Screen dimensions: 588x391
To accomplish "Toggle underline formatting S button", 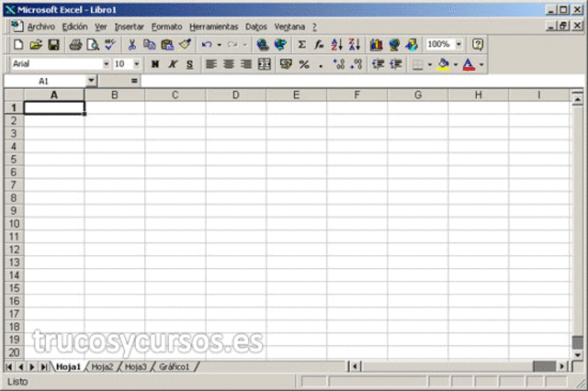I will [x=190, y=64].
